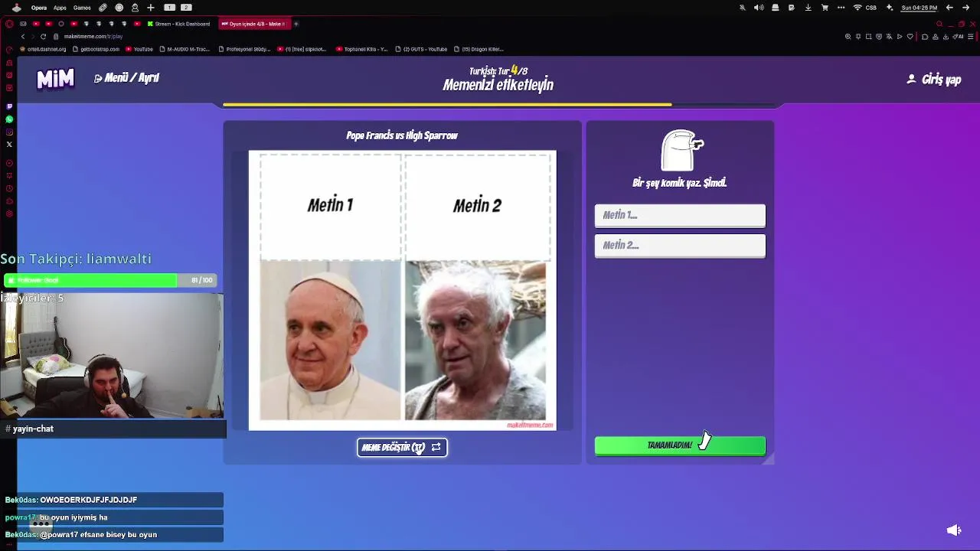Reload the makeitmeme page

(43, 37)
